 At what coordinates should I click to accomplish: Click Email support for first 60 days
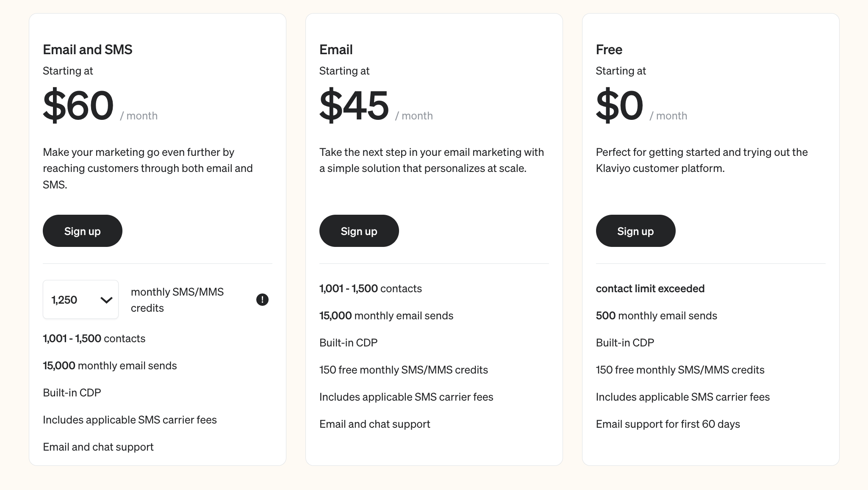pos(668,424)
